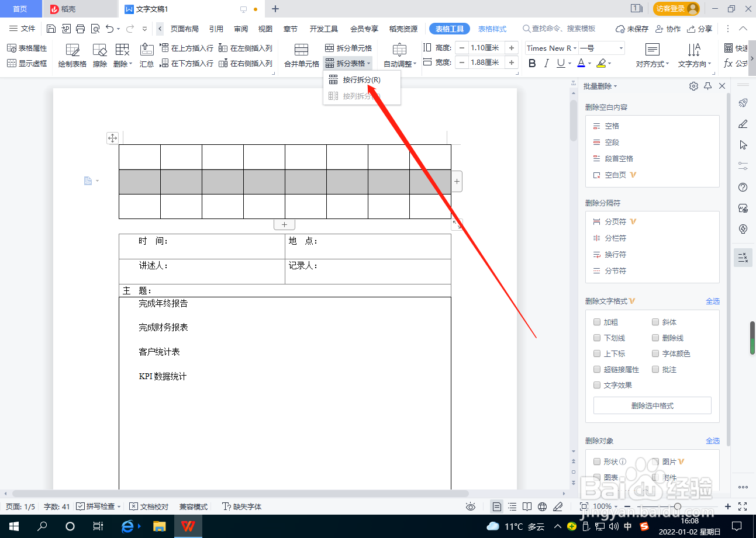Image resolution: width=756 pixels, height=538 pixels.
Task: Click the 删除选中格式 button
Action: coord(652,405)
